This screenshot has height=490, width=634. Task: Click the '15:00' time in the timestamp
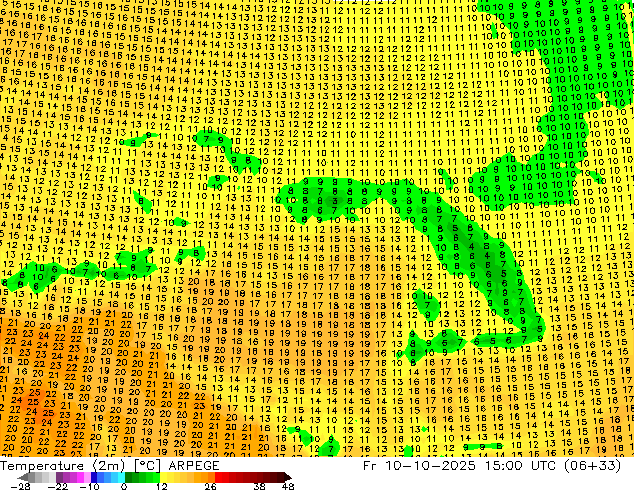pyautogui.click(x=503, y=466)
